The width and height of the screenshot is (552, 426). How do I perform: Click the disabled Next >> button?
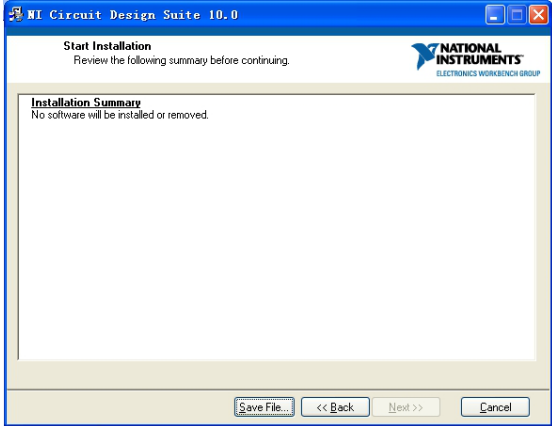coord(406,407)
